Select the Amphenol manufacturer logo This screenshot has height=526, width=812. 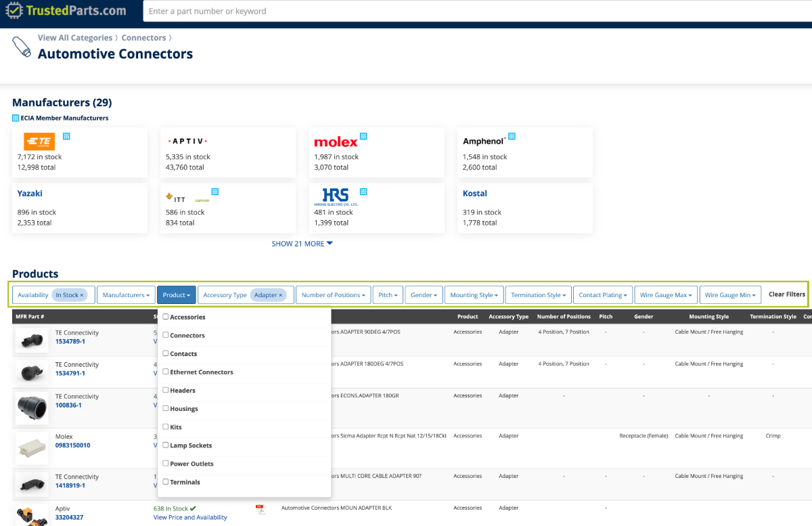pyautogui.click(x=484, y=141)
